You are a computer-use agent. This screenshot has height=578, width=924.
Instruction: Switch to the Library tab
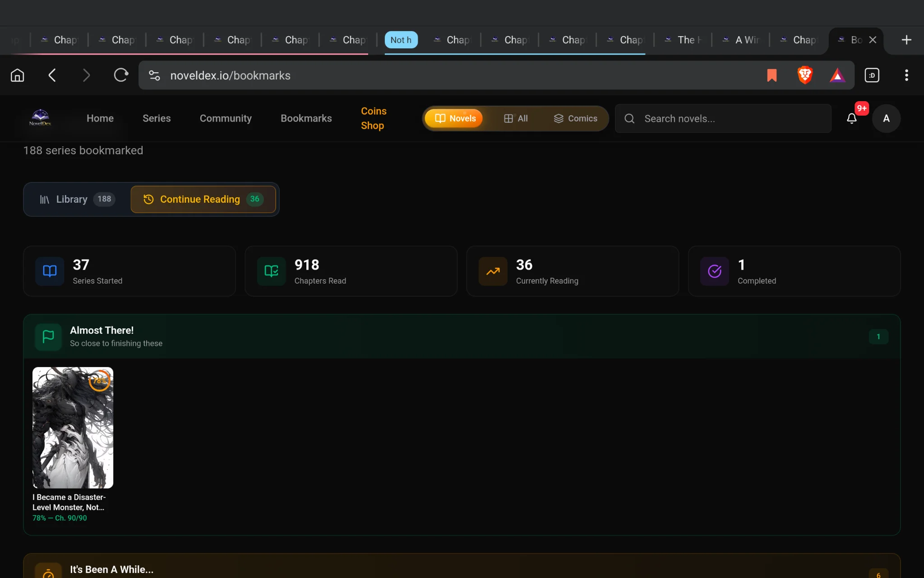point(77,199)
